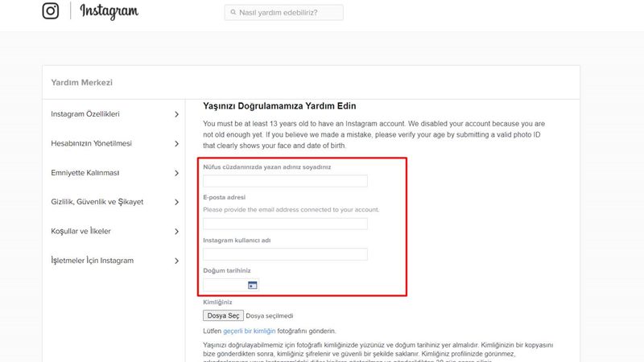
Task: Focus the Nasıl yardım edebiliriz search box
Action: (x=284, y=12)
